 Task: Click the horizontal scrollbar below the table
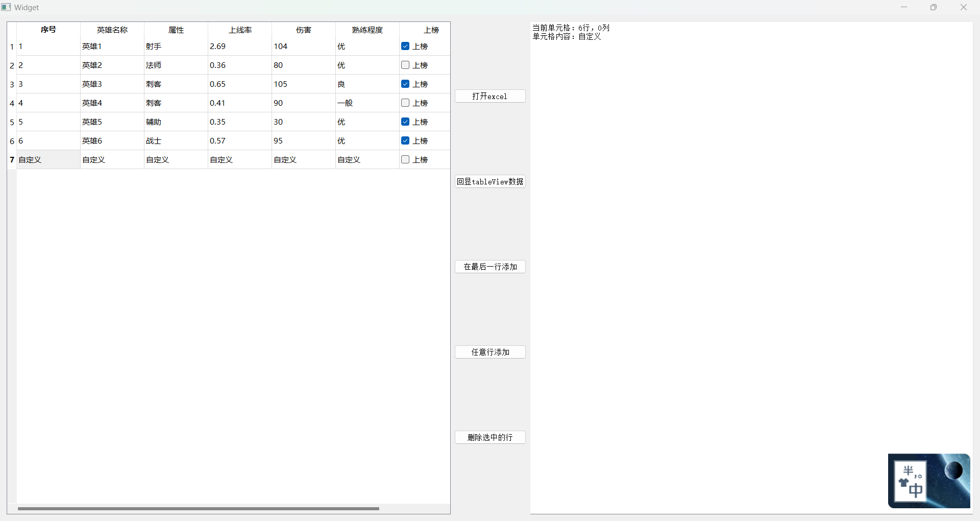click(199, 509)
